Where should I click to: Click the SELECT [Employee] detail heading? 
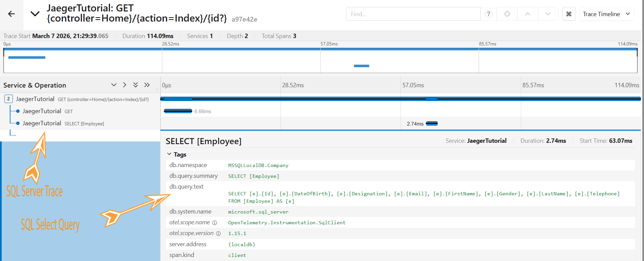[x=204, y=141]
